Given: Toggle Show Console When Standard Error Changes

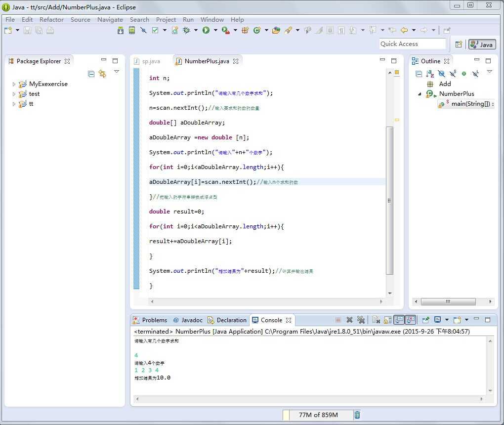Looking at the screenshot, I should point(411,320).
